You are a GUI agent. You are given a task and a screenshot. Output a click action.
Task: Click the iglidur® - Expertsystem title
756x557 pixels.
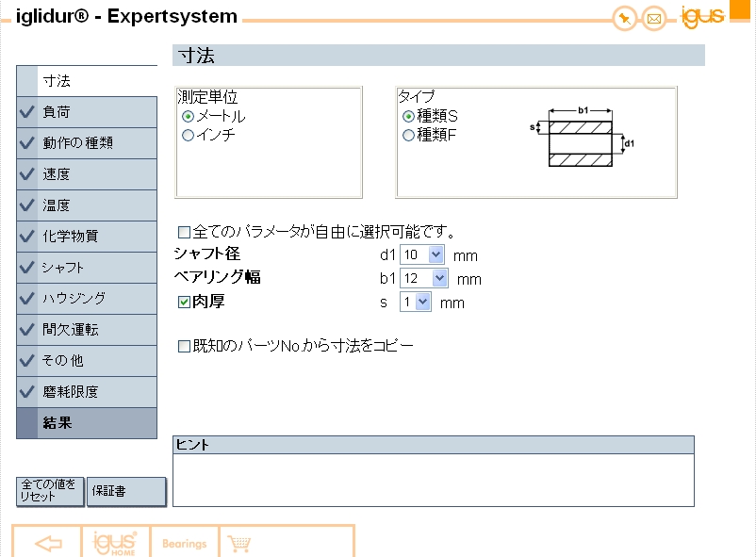click(126, 16)
